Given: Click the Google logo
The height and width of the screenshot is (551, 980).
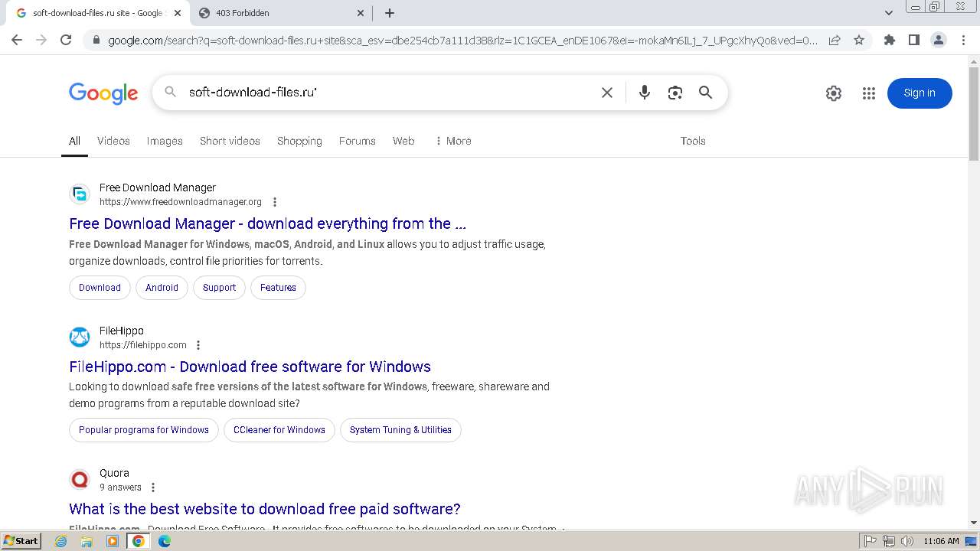Looking at the screenshot, I should pyautogui.click(x=103, y=93).
